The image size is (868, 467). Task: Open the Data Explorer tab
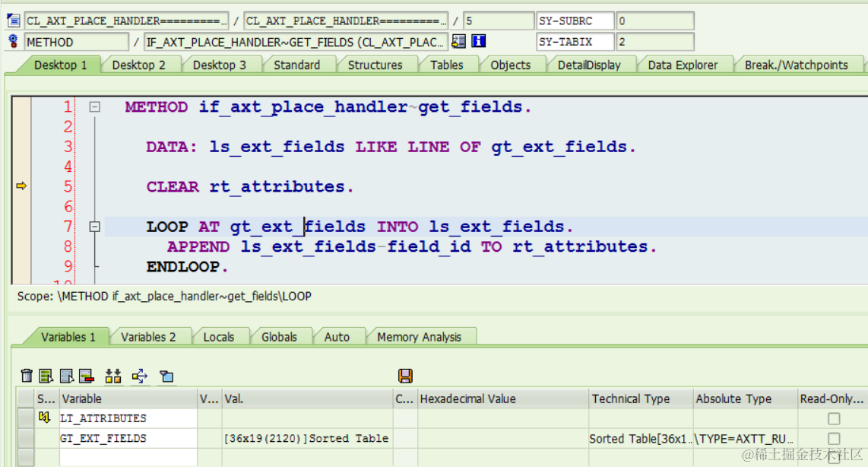(x=683, y=65)
